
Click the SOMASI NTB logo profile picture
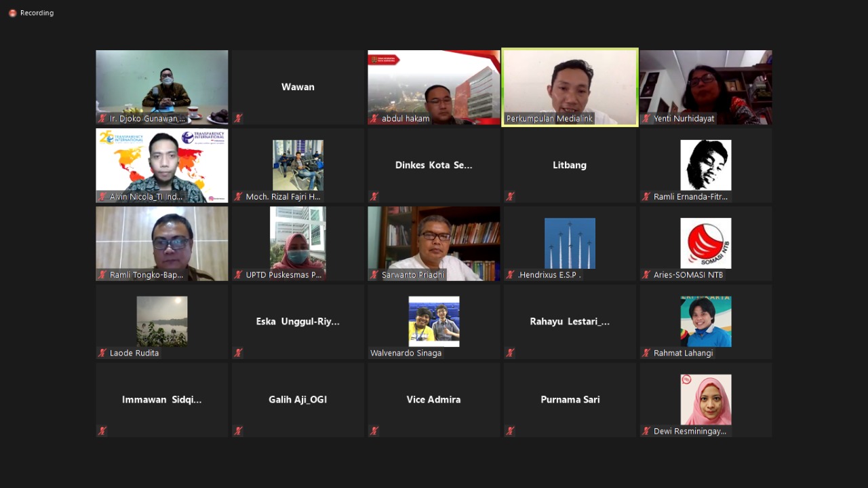coord(705,243)
